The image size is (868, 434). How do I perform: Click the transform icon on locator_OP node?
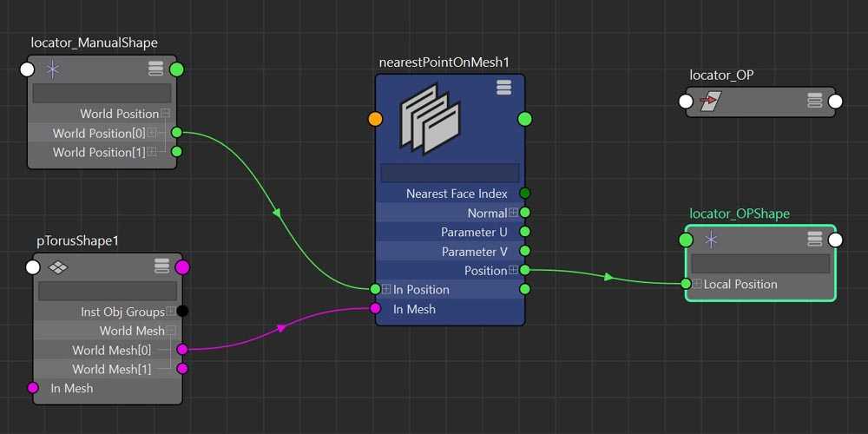point(709,102)
